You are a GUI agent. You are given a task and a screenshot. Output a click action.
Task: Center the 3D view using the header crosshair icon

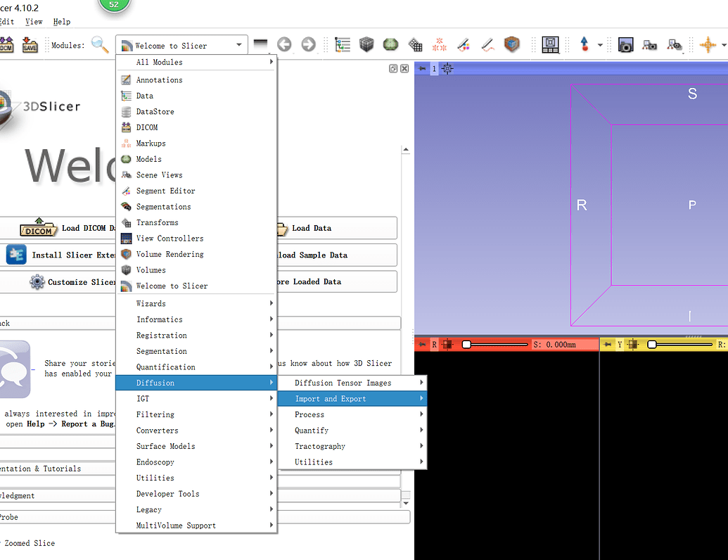447,69
